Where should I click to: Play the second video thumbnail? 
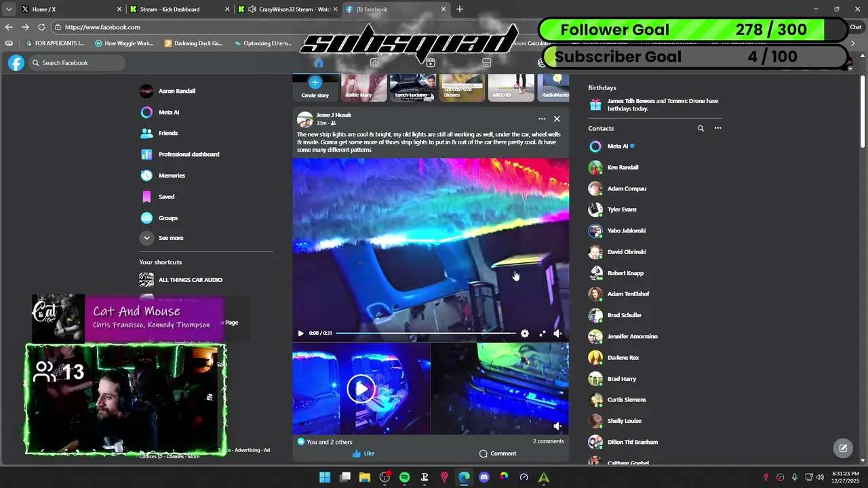(x=361, y=388)
